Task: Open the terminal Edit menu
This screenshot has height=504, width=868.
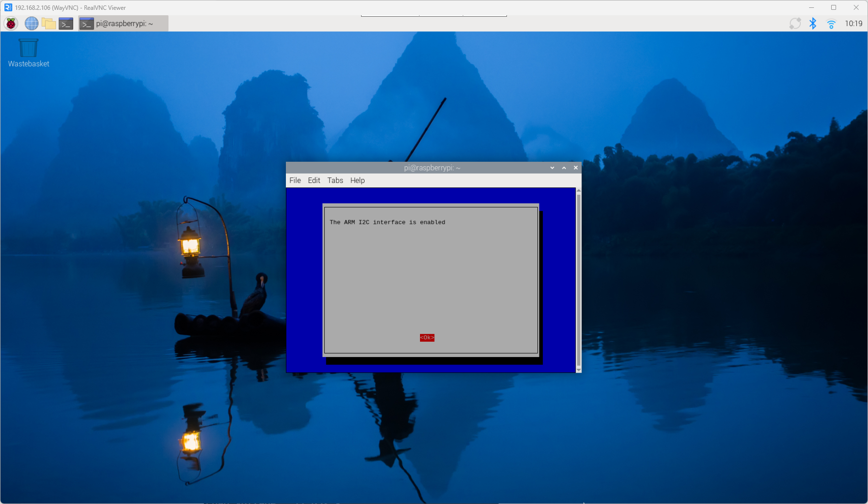Action: tap(314, 180)
